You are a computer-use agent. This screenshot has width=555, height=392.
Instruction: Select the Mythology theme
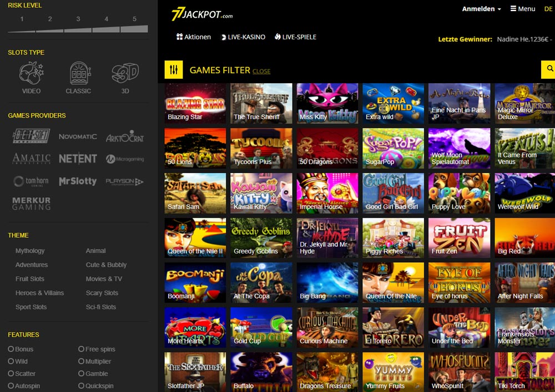[30, 251]
